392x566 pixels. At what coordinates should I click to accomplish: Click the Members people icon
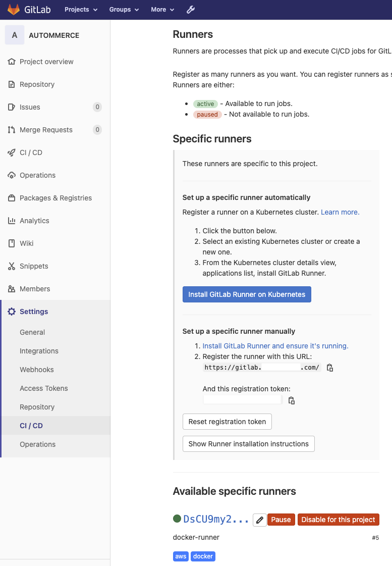12,289
